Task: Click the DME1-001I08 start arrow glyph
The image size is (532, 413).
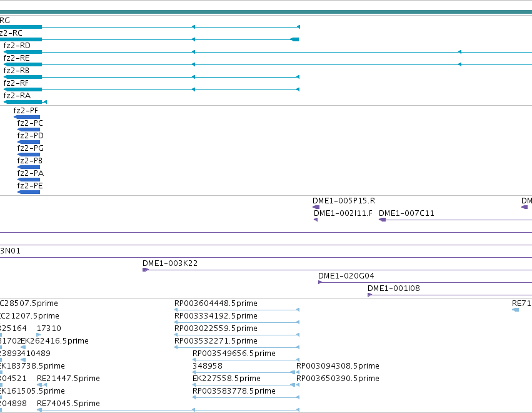Action: click(x=370, y=295)
